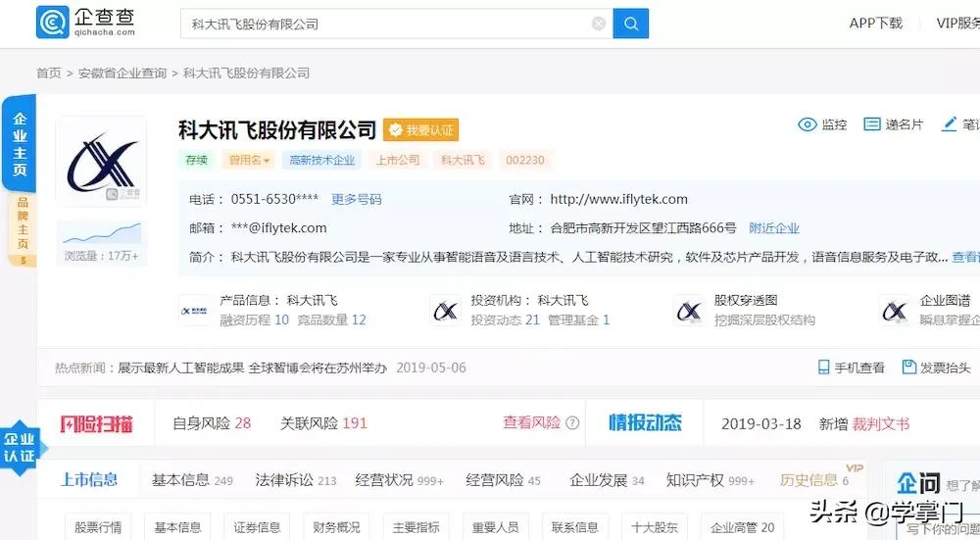This screenshot has height=540, width=980.
Task: Click 上市公司 tag
Action: coord(398,160)
